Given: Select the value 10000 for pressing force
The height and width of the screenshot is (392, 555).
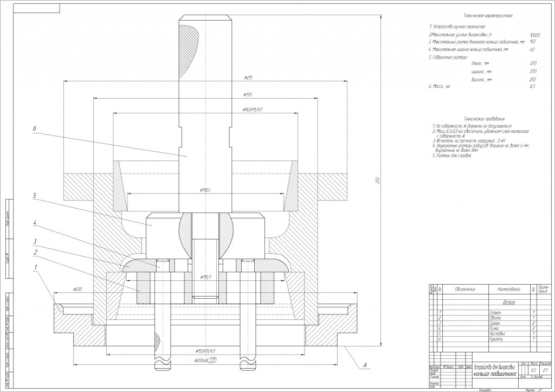Looking at the screenshot, I should (x=535, y=35).
